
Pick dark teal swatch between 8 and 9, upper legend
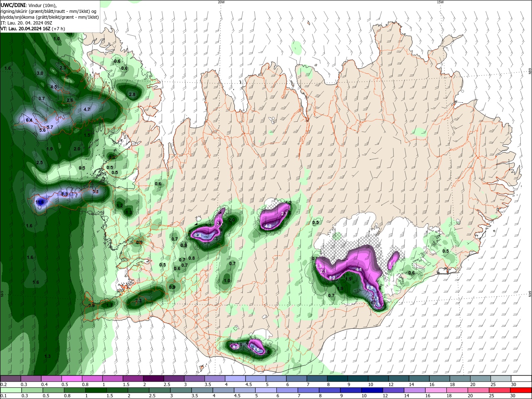coord(337,379)
